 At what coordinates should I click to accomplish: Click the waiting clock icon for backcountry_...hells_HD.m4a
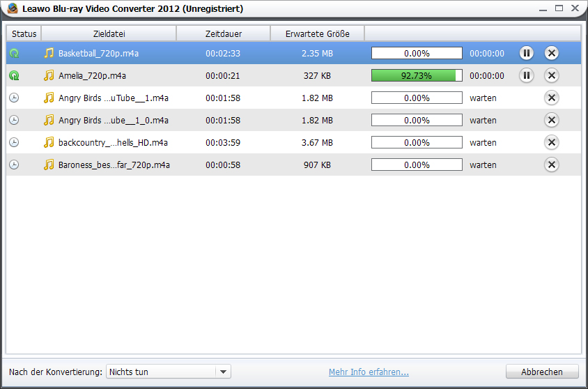pos(14,142)
